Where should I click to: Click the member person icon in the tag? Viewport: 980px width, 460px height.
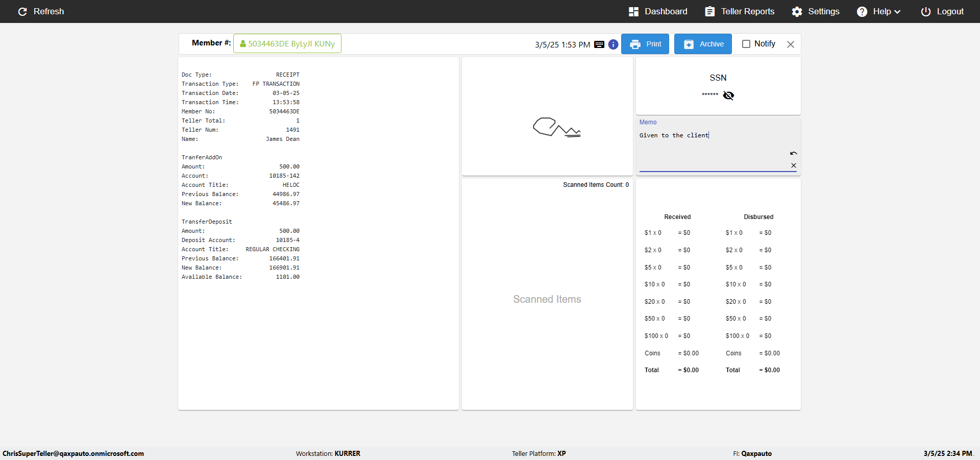(243, 44)
